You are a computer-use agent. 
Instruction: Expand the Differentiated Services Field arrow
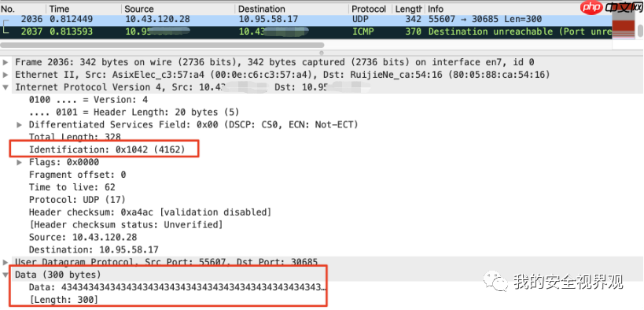coord(19,124)
